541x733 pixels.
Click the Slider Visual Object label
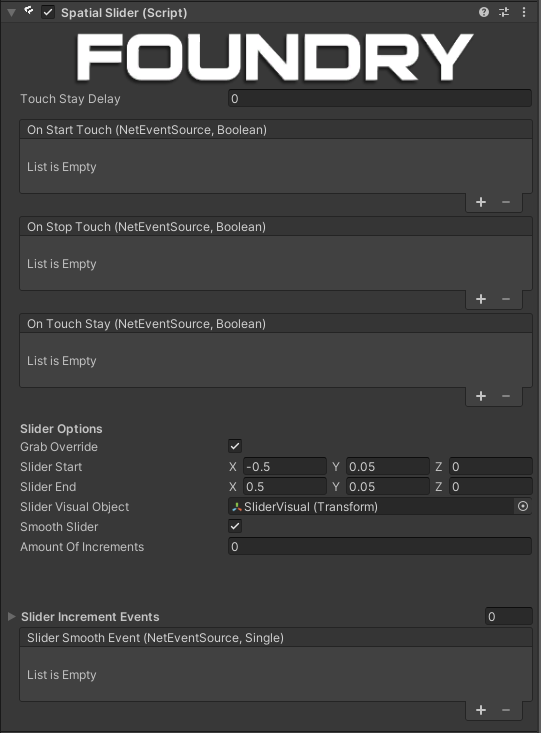pyautogui.click(x=74, y=507)
